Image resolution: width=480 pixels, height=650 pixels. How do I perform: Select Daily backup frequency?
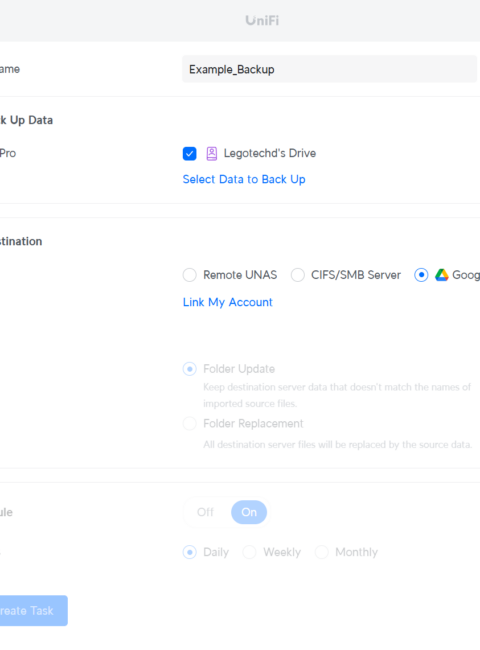coord(190,552)
